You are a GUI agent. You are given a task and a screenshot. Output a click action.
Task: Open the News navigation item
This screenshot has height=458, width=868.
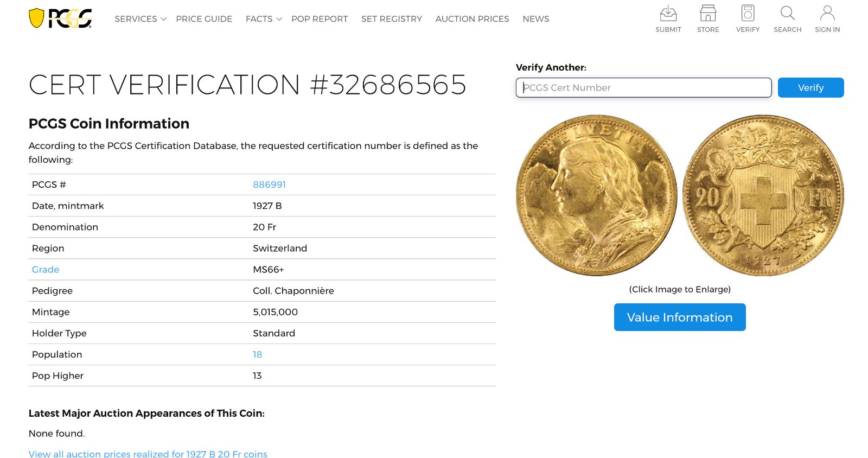(x=535, y=19)
